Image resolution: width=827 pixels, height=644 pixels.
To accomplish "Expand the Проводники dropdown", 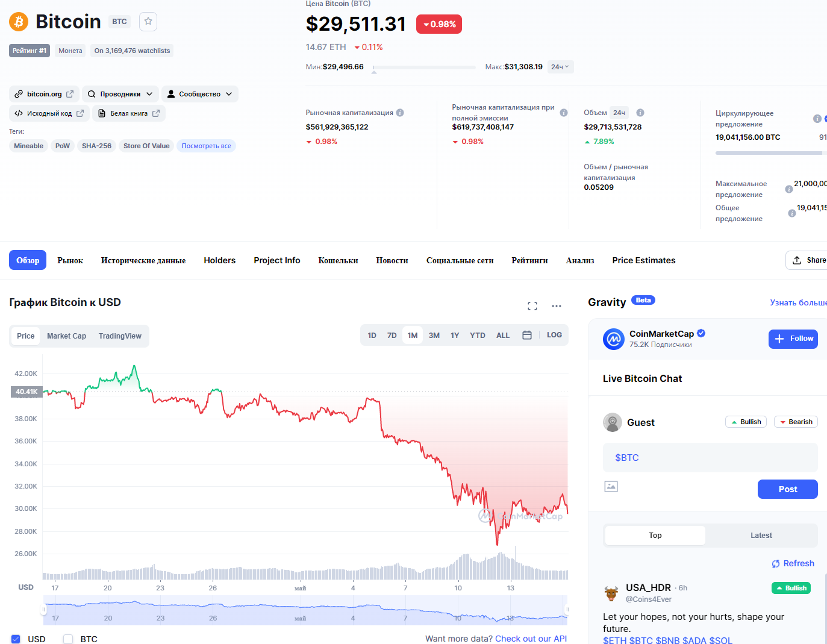I will point(120,94).
